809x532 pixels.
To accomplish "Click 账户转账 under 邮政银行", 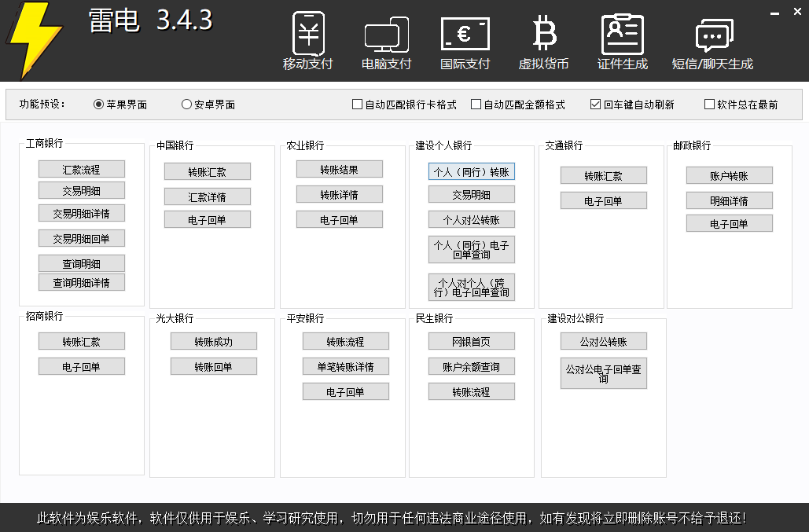I will (x=730, y=175).
